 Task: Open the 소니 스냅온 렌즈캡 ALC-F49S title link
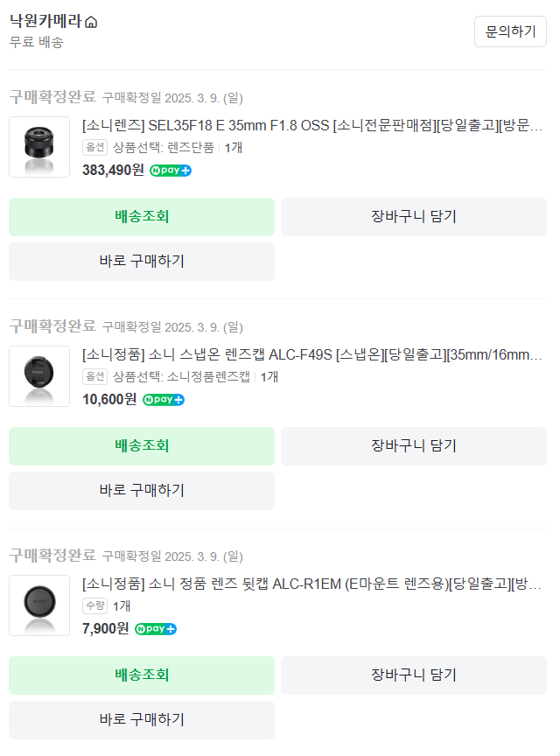[x=312, y=355]
